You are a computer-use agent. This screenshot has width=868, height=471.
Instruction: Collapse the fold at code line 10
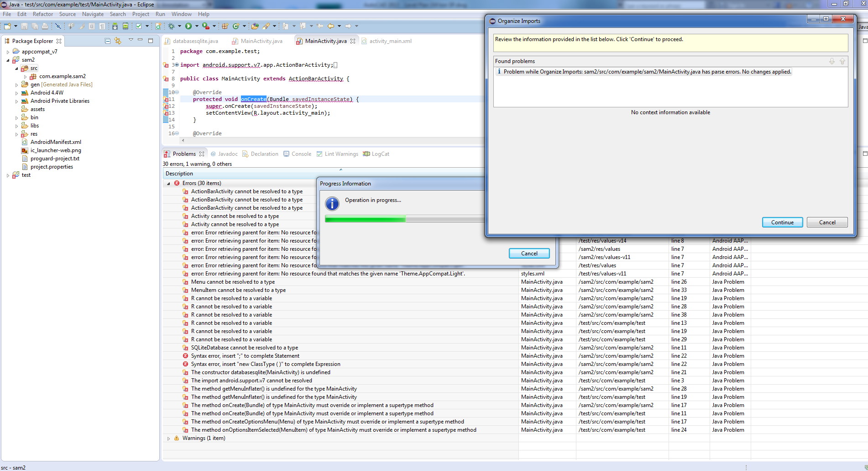tap(177, 92)
